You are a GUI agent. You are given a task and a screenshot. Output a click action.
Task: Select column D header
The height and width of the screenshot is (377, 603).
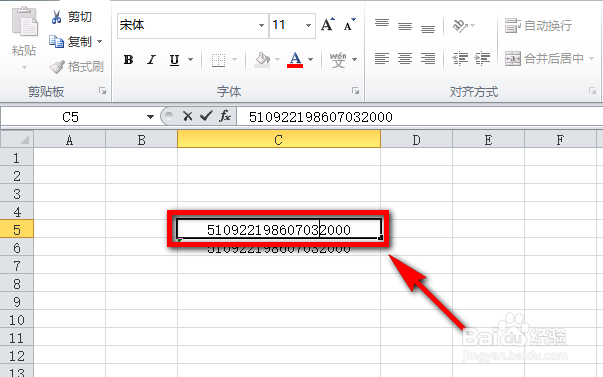point(416,140)
